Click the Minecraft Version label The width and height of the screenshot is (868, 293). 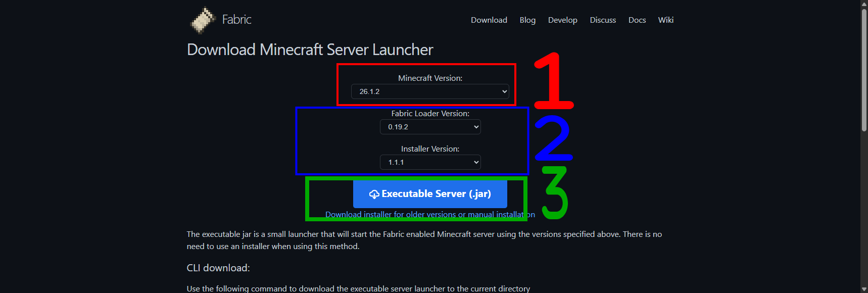tap(430, 78)
